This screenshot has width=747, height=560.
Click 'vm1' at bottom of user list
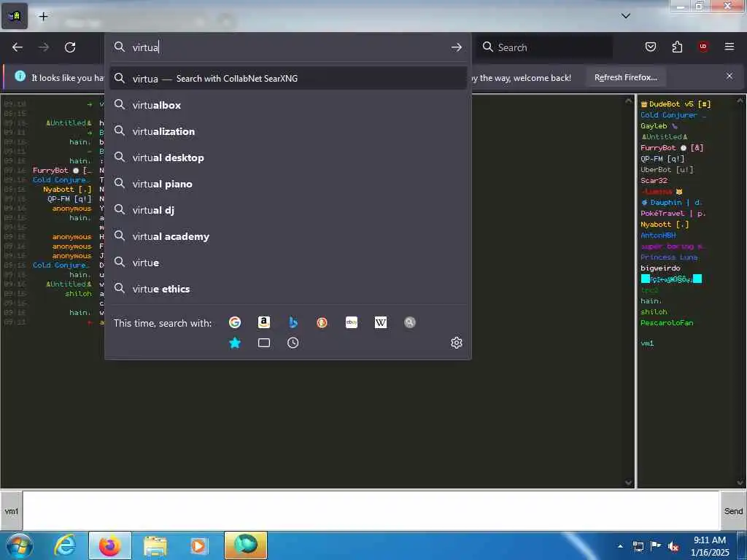(x=647, y=343)
